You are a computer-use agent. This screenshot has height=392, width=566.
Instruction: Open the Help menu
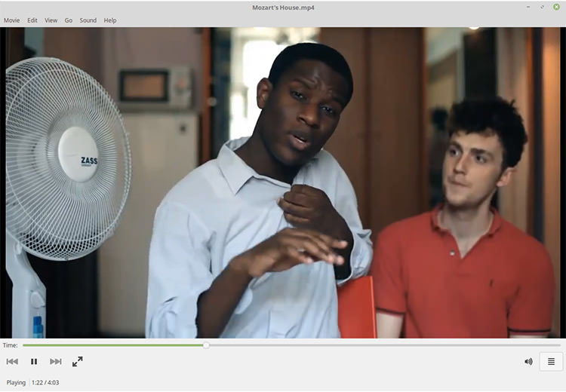pyautogui.click(x=110, y=20)
